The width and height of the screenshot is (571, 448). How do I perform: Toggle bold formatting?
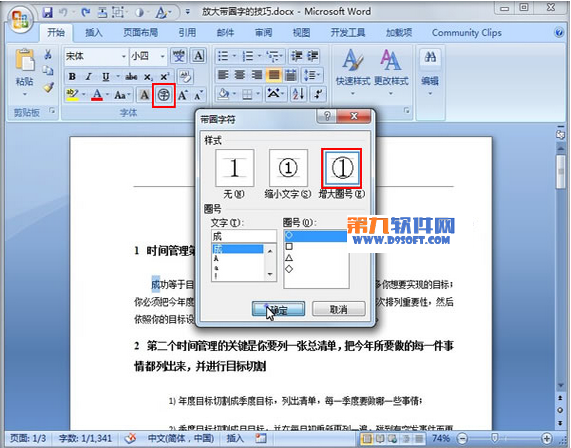click(72, 76)
